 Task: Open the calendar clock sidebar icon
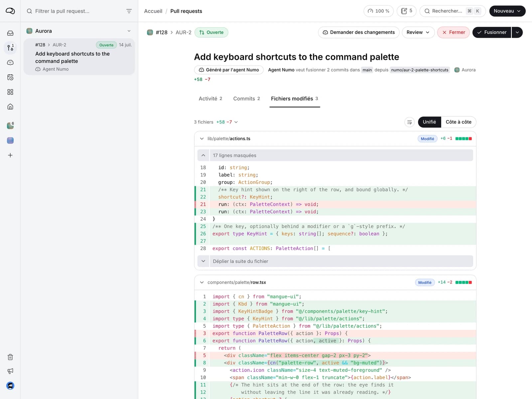10,77
